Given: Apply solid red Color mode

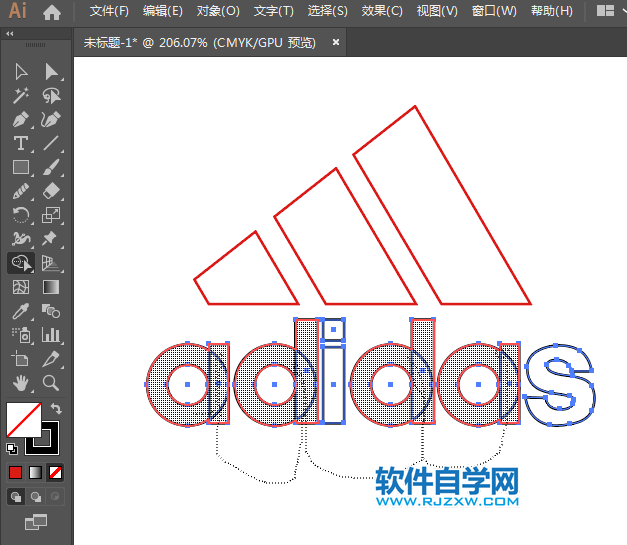Looking at the screenshot, I should click(16, 473).
